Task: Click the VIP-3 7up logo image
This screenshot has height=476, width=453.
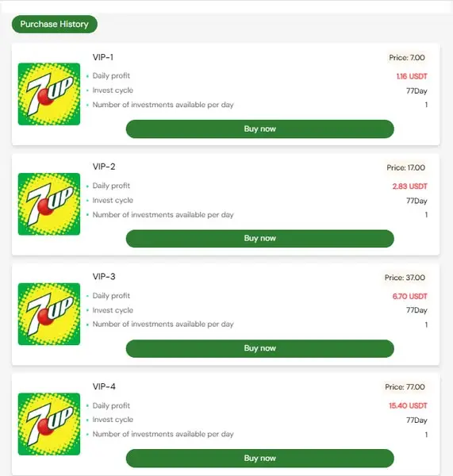Action: pyautogui.click(x=49, y=314)
